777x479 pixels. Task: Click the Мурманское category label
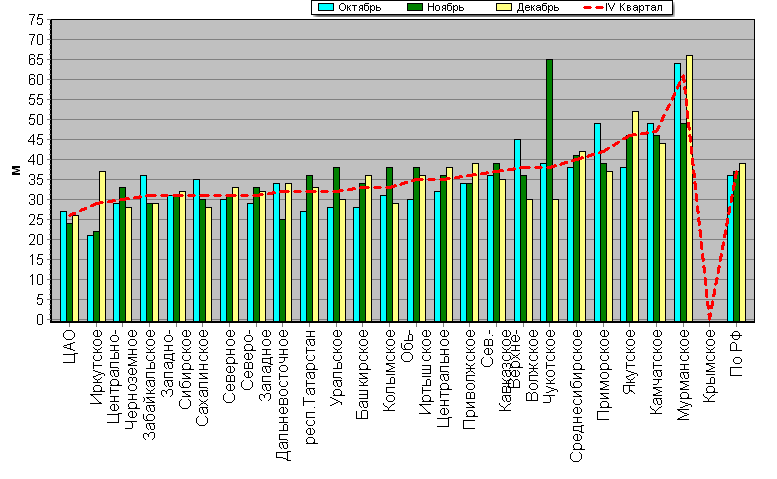(683, 375)
